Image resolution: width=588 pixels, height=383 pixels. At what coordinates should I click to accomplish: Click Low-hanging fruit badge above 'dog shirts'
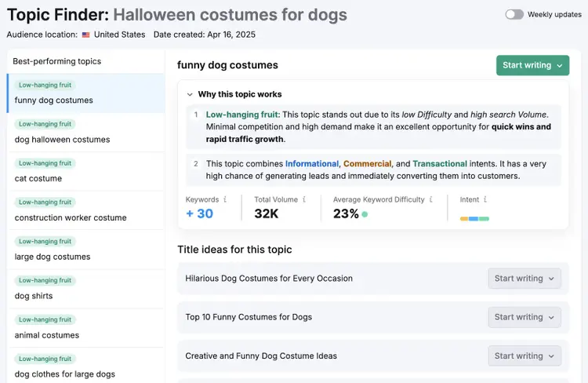click(45, 280)
